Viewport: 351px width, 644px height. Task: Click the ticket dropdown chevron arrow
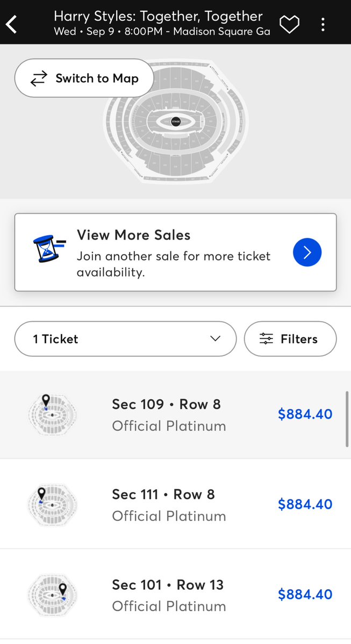point(215,339)
